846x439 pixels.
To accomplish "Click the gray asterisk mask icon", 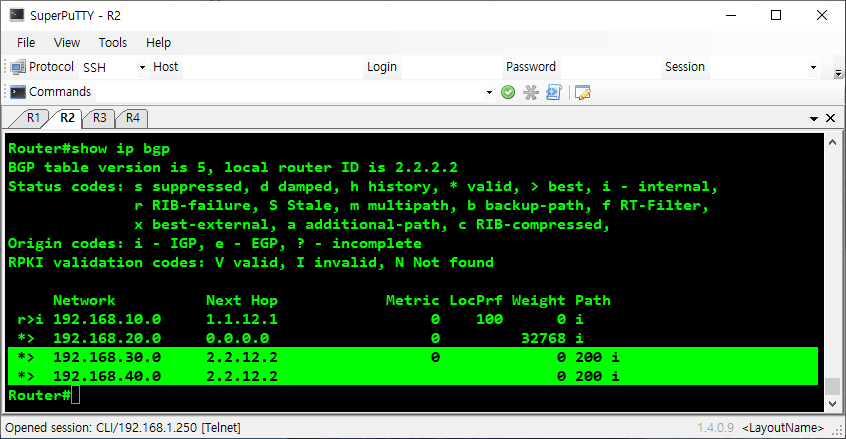I will click(x=531, y=92).
